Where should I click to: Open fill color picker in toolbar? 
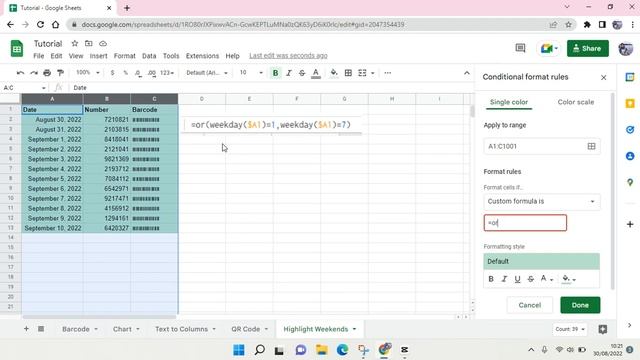(334, 73)
